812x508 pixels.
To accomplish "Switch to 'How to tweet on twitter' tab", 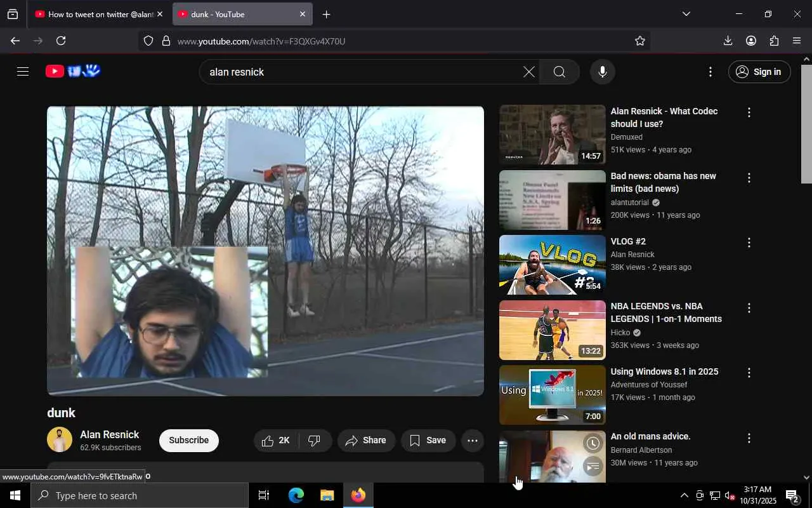I will click(100, 14).
